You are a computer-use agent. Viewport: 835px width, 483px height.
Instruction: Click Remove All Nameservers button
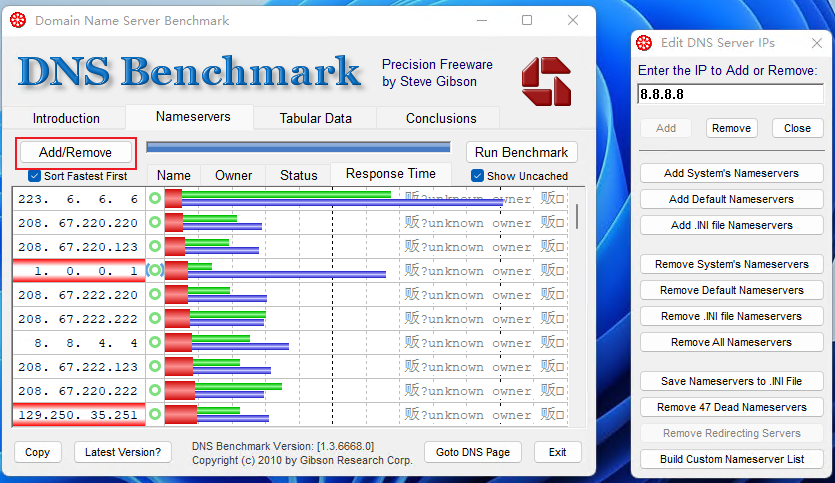(731, 342)
